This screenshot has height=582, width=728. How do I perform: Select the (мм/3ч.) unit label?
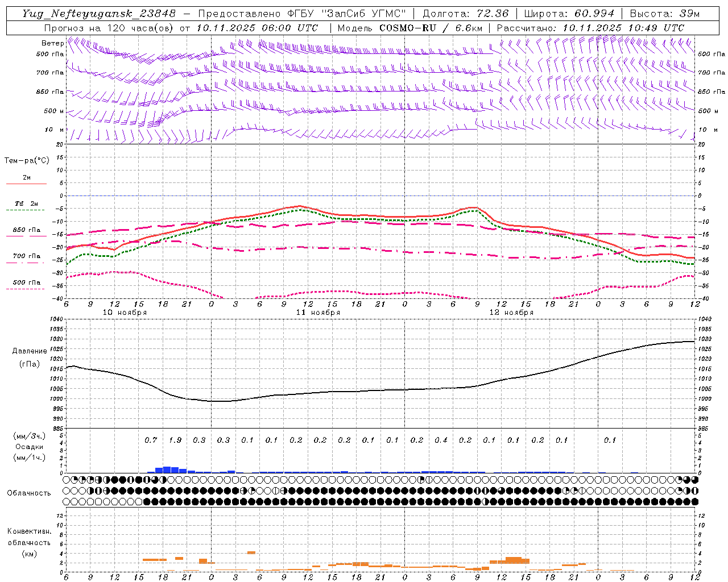point(30,436)
